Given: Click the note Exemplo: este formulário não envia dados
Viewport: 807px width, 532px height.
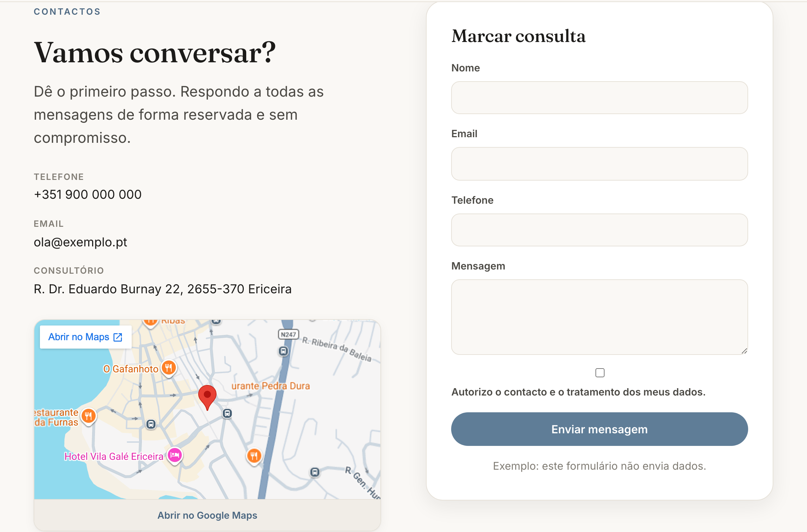Looking at the screenshot, I should coord(599,466).
